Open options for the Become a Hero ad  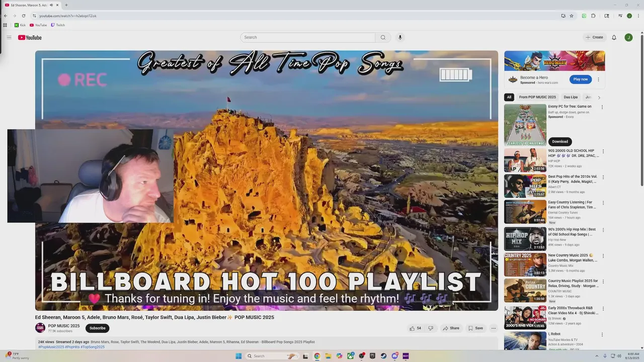pos(598,79)
